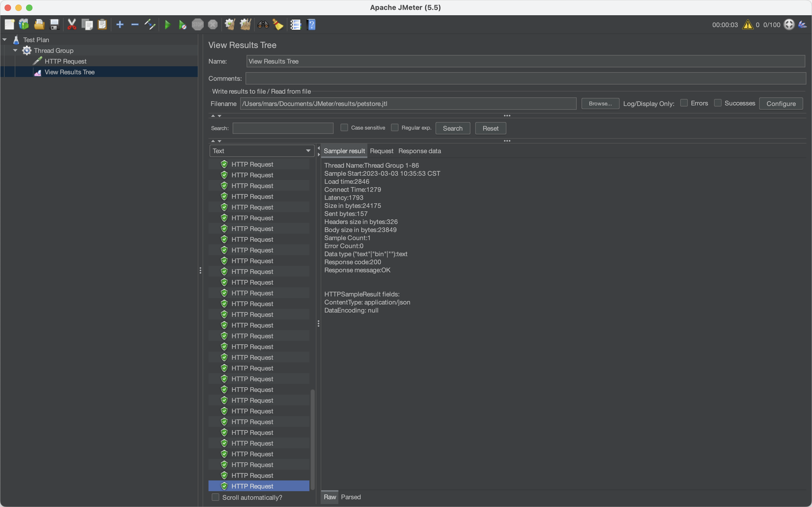Click the Paste clipboard icon
This screenshot has width=812, height=507.
102,24
